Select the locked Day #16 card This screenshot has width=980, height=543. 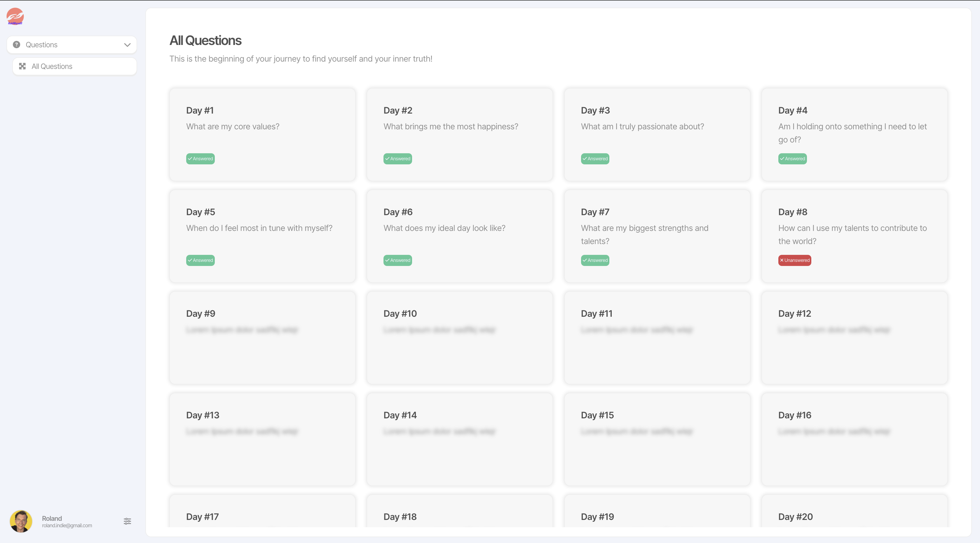click(854, 439)
